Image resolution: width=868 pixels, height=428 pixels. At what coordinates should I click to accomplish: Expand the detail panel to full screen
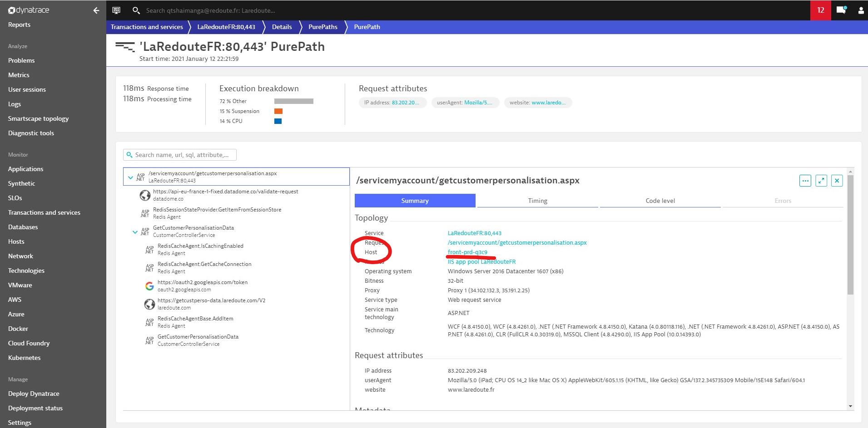tap(821, 181)
